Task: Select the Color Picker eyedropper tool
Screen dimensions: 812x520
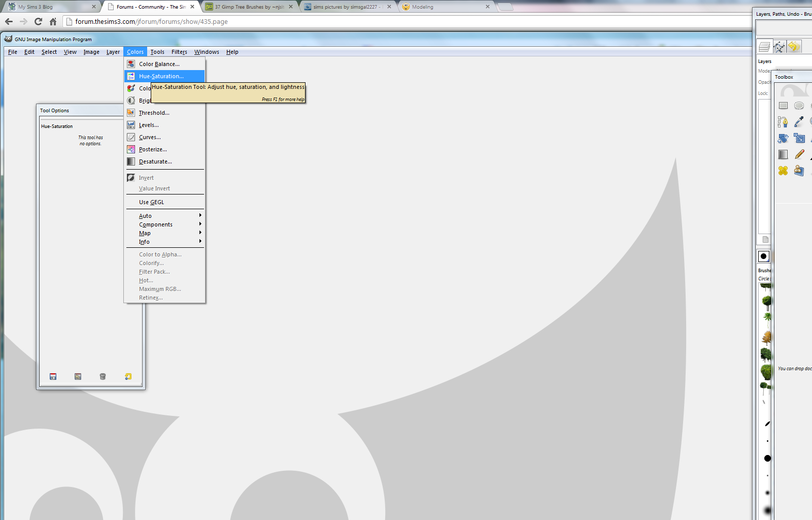Action: 799,121
